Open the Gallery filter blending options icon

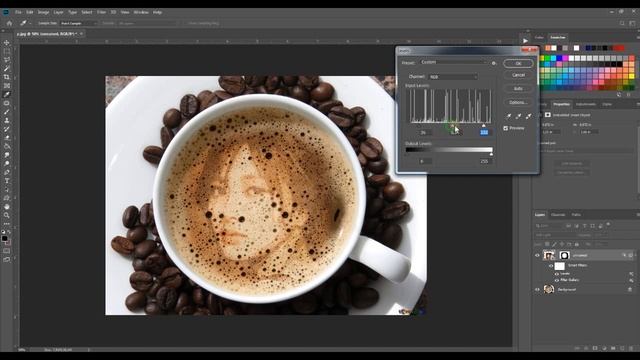pos(631,280)
